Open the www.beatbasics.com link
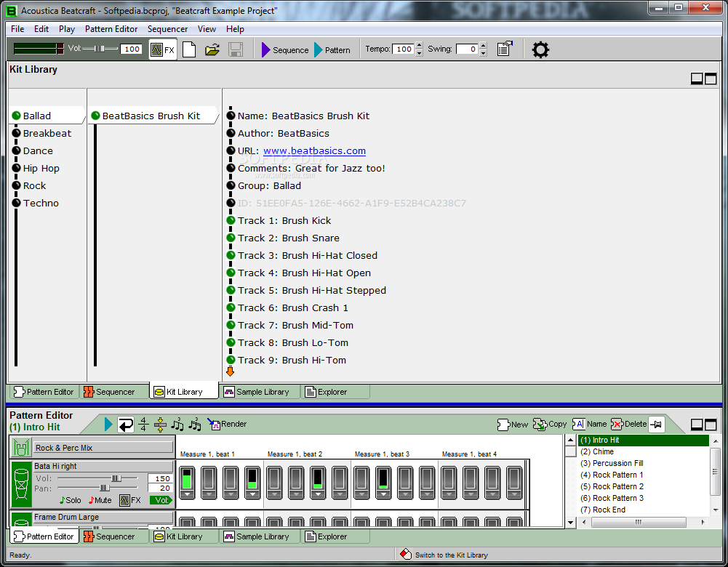The width and height of the screenshot is (728, 567). [x=314, y=150]
